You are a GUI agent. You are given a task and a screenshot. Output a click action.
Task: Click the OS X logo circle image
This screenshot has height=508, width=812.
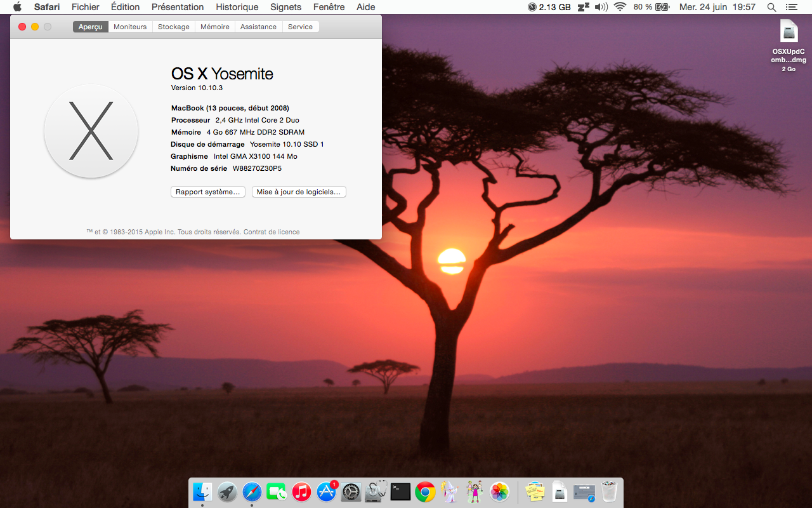pyautogui.click(x=91, y=131)
